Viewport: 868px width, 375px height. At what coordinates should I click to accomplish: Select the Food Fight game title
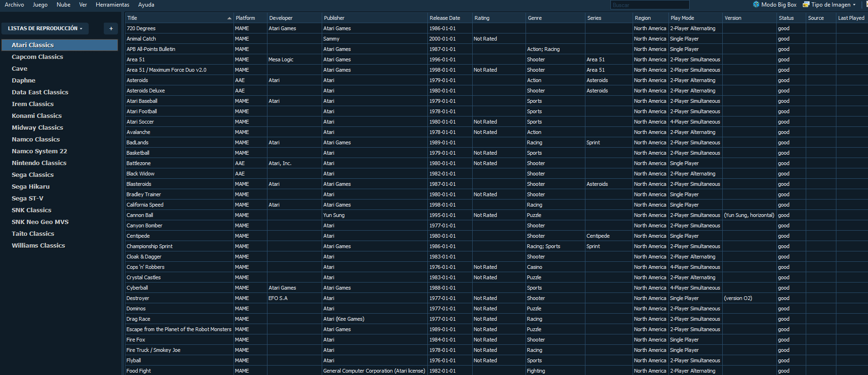pyautogui.click(x=139, y=371)
